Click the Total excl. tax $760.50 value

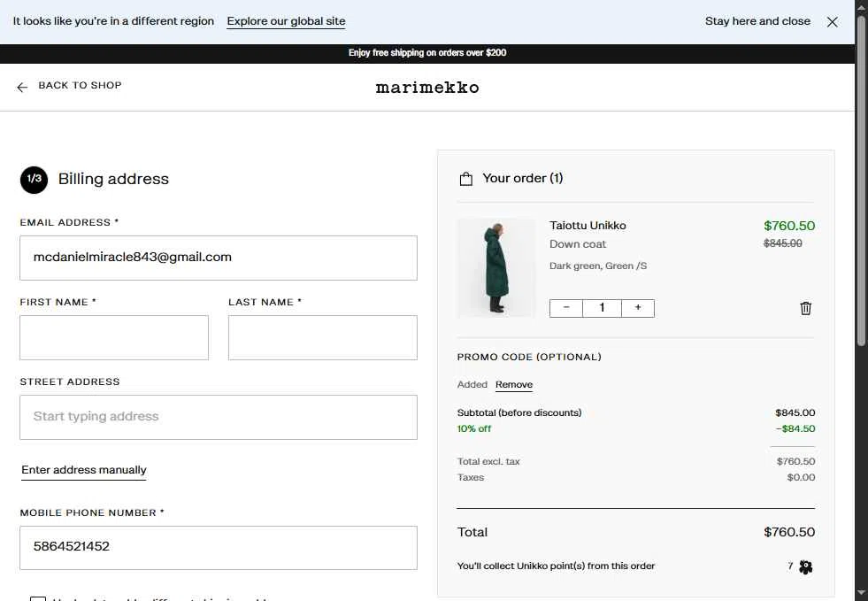coord(795,461)
